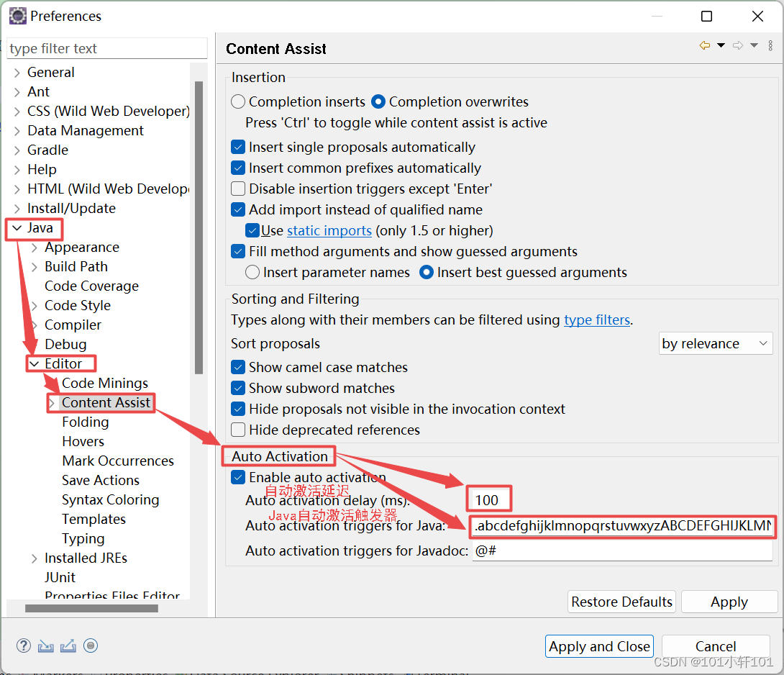The width and height of the screenshot is (784, 675).
Task: Expand the Data Management node
Action: coord(17,130)
